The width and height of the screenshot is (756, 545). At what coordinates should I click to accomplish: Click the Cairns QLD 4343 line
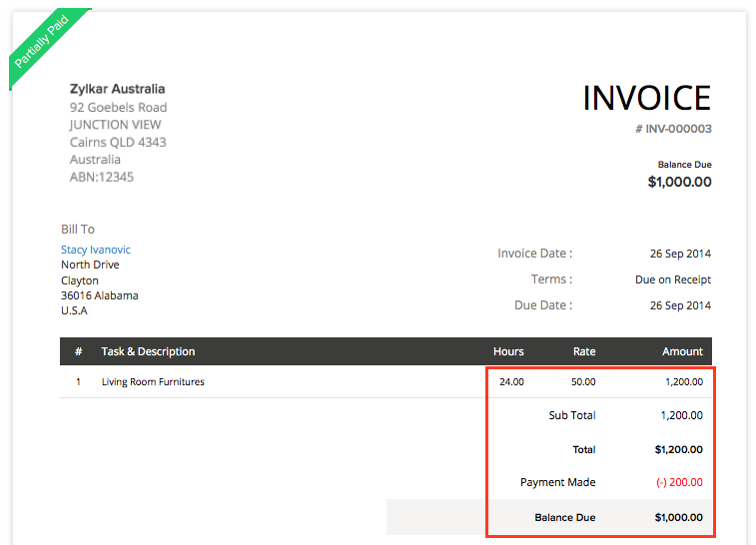coord(118,142)
